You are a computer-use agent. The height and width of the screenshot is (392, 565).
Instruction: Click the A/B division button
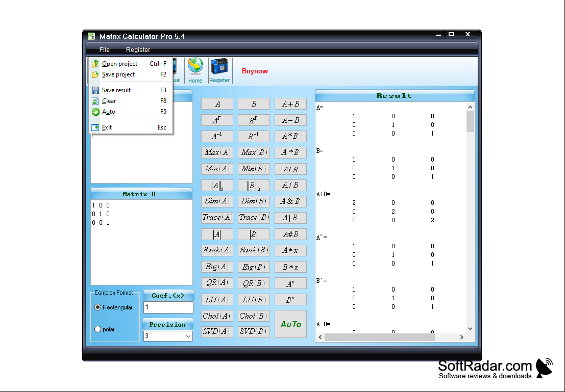click(290, 169)
